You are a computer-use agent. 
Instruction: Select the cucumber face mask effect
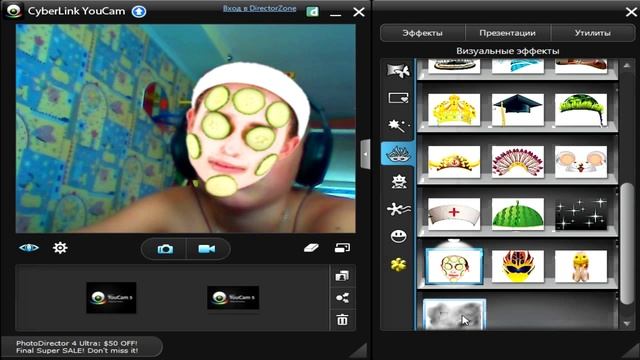coord(454,266)
